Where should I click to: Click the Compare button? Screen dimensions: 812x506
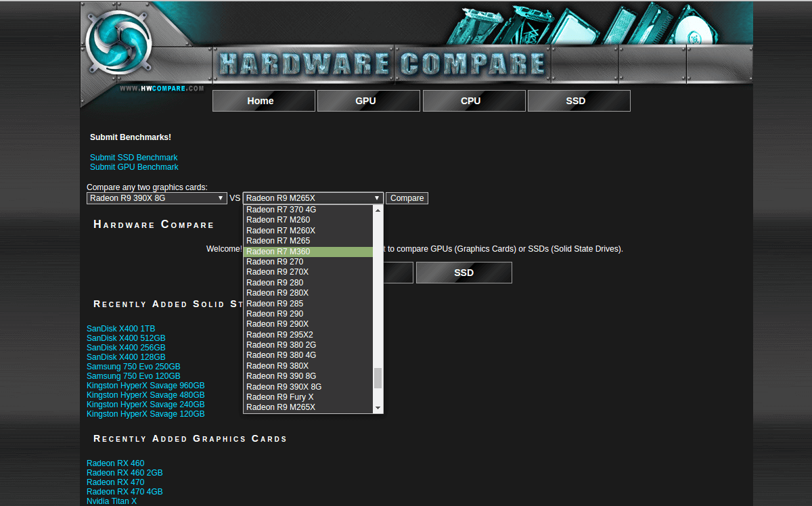[407, 198]
